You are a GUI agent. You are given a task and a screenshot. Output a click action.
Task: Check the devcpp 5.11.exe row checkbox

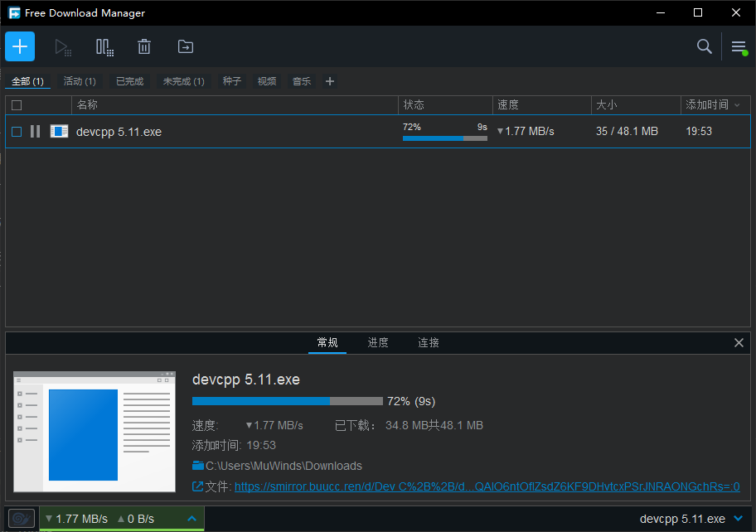17,132
